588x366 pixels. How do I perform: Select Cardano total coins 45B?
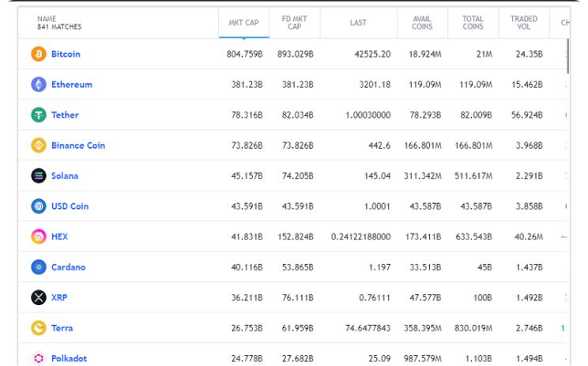click(484, 267)
